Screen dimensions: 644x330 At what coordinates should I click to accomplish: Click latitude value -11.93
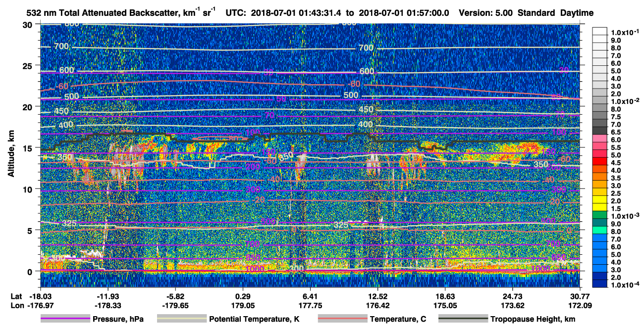click(107, 296)
